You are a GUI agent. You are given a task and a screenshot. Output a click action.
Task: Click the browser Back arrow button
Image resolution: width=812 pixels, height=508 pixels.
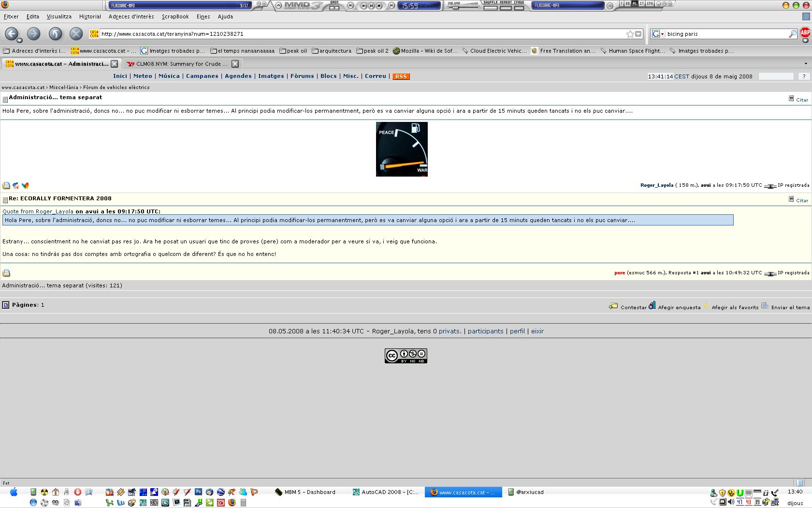pyautogui.click(x=12, y=34)
